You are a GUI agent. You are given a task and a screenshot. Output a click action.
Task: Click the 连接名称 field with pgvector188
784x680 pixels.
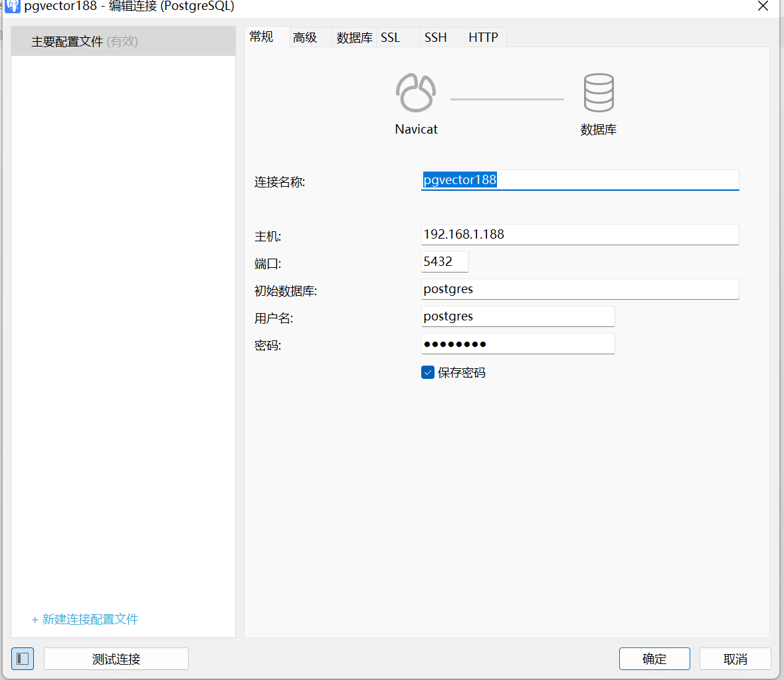(x=579, y=180)
